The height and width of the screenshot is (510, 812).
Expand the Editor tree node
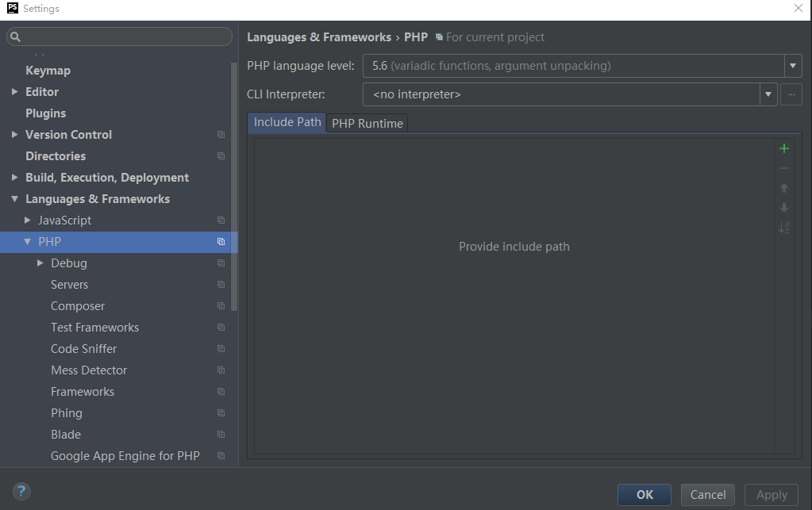pos(14,91)
